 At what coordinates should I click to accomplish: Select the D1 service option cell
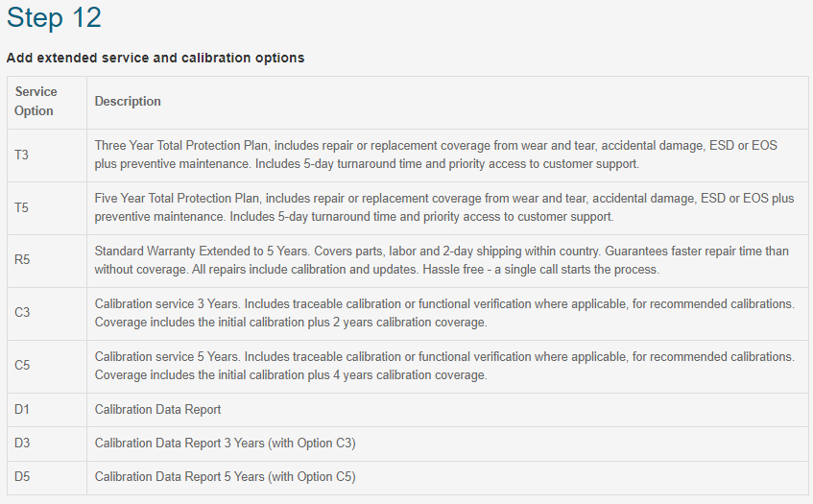(x=47, y=410)
